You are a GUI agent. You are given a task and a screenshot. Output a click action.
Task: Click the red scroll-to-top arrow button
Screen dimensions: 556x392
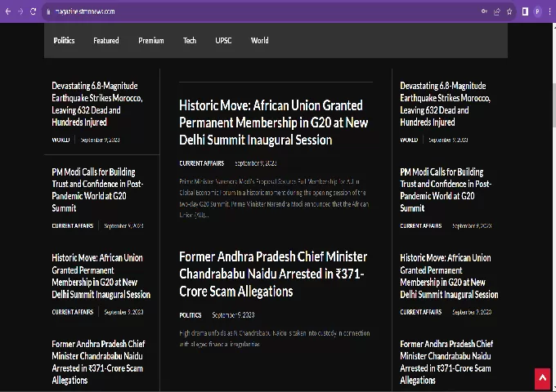click(x=542, y=379)
